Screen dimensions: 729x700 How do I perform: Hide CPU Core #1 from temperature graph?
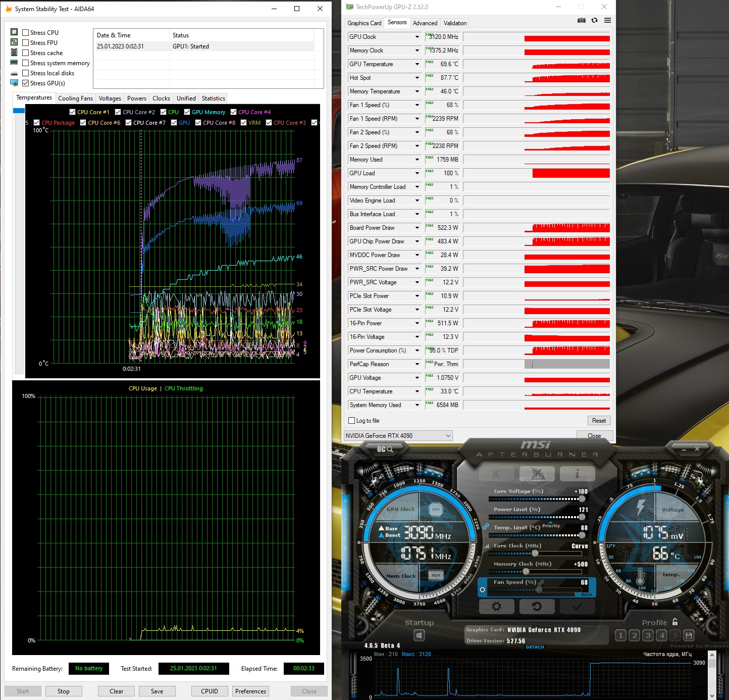(72, 112)
